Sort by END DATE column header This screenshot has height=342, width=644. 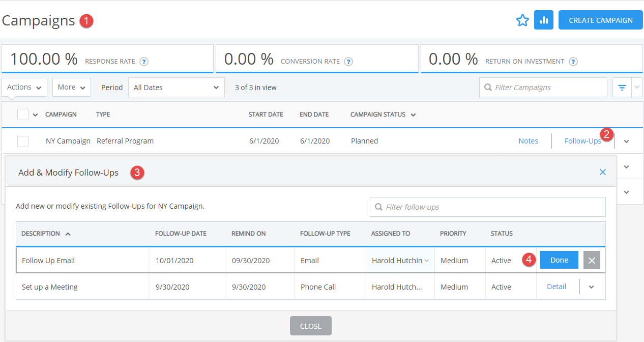(x=314, y=115)
